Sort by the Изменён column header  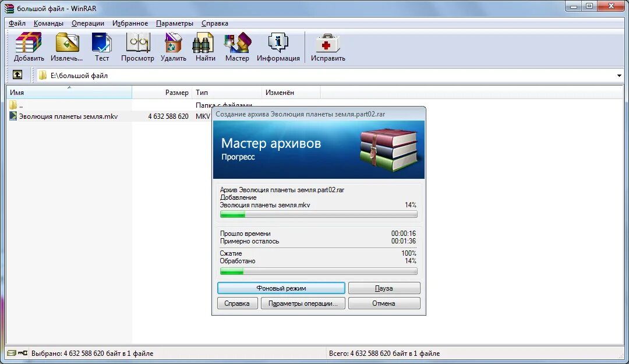[291, 92]
